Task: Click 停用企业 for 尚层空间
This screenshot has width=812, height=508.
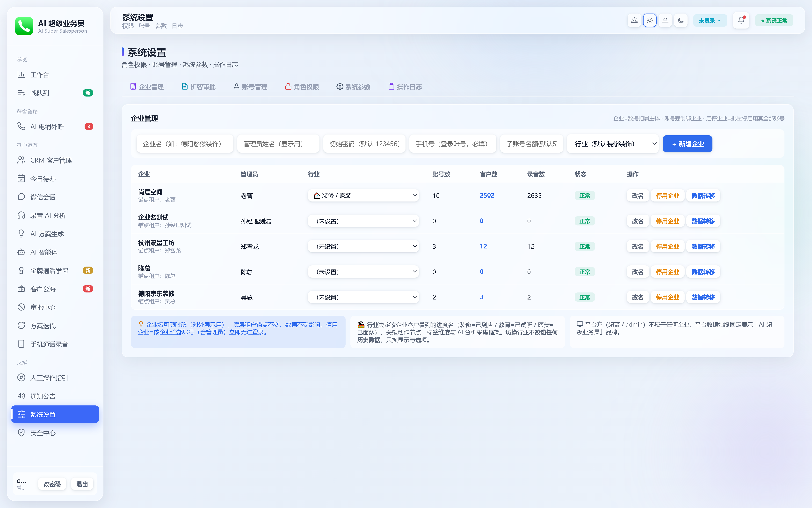Action: pyautogui.click(x=667, y=195)
